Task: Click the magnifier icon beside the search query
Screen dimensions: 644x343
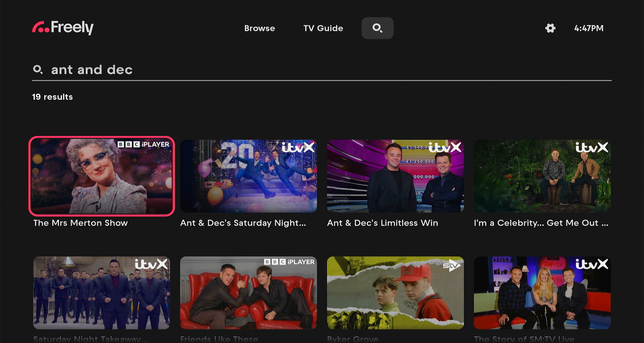Action: [38, 69]
